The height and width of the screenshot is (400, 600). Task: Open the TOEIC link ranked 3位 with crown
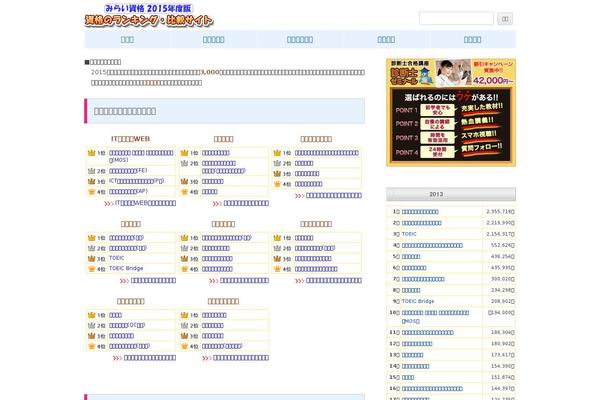point(116,258)
